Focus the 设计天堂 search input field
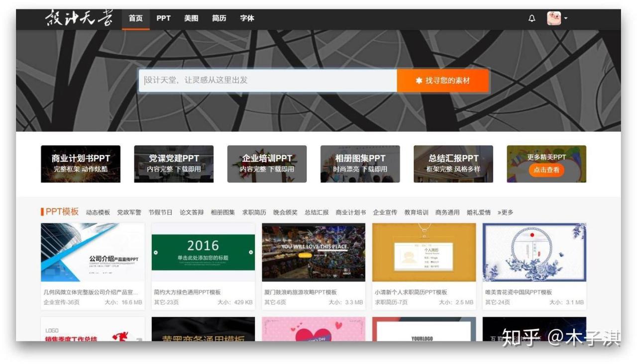637x364 pixels. tap(268, 81)
